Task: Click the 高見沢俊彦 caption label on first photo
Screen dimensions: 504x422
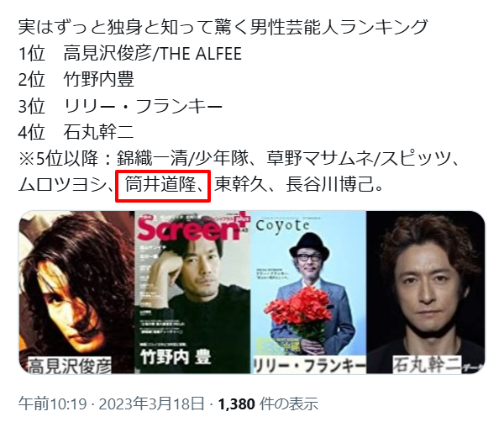Action: coord(70,366)
